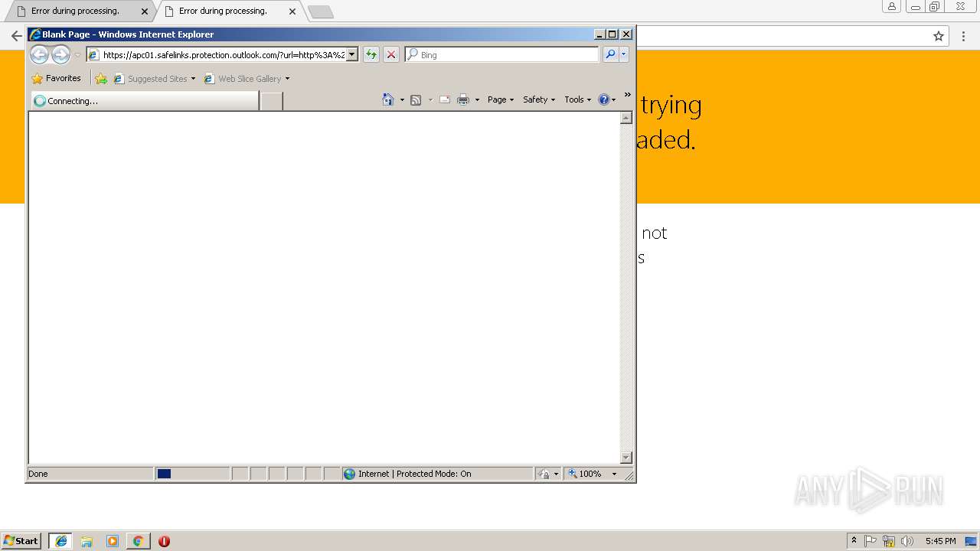Click the status bar progress indicator
Viewport: 980px width, 551px height.
tap(192, 474)
